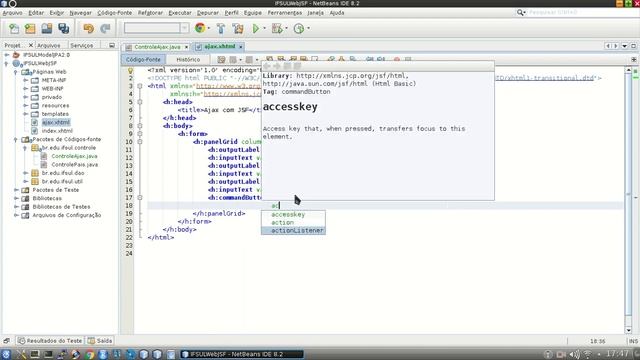The image size is (640, 360).
Task: Select the Código-Fonte view button
Action: [x=143, y=60]
